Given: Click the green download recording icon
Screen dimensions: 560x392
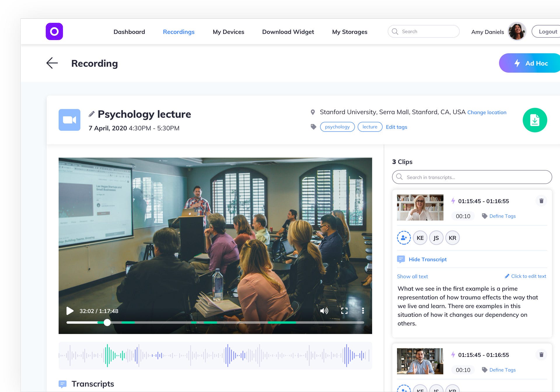Looking at the screenshot, I should tap(534, 120).
